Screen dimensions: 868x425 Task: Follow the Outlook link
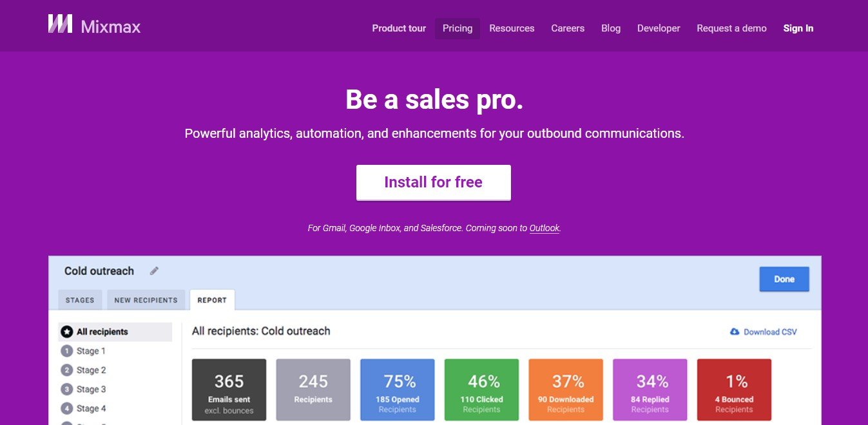click(545, 228)
